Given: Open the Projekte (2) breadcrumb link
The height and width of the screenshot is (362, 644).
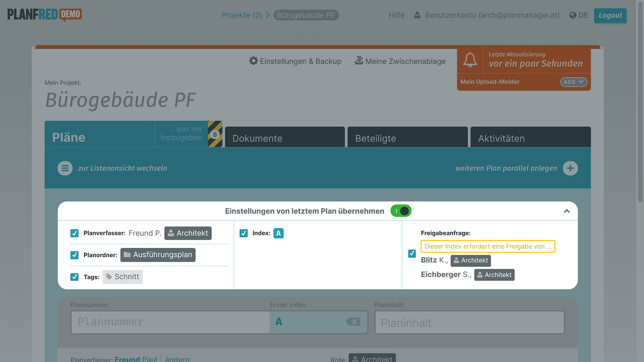Looking at the screenshot, I should pos(242,15).
